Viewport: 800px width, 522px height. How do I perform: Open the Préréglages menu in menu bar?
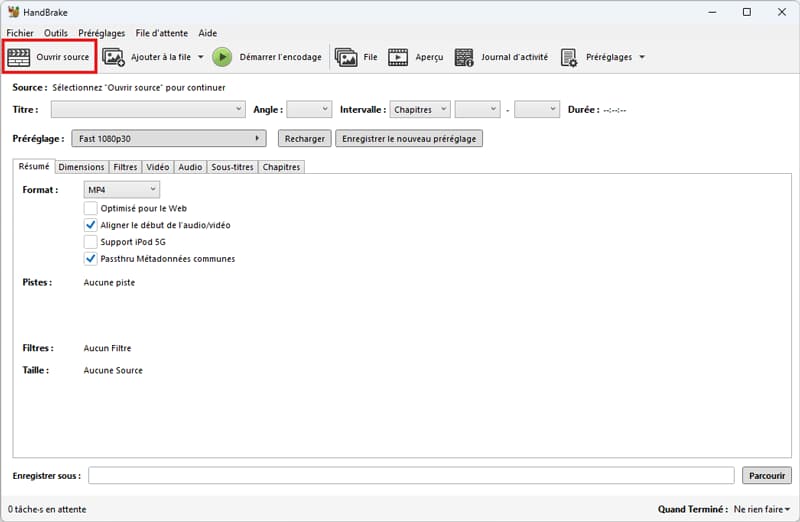[102, 33]
